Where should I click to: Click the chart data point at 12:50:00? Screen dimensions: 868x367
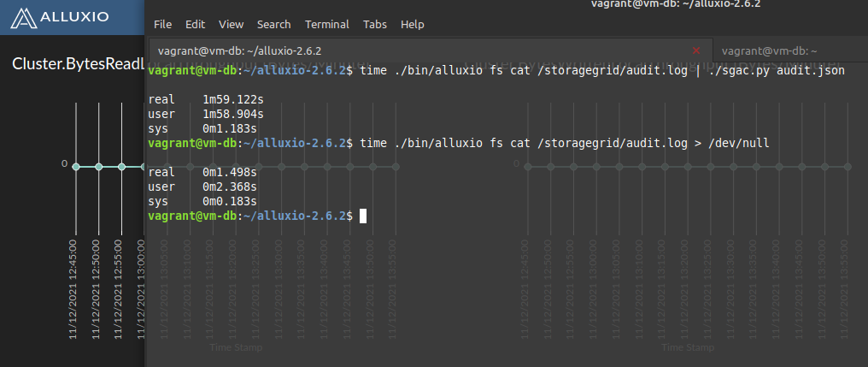click(x=98, y=167)
